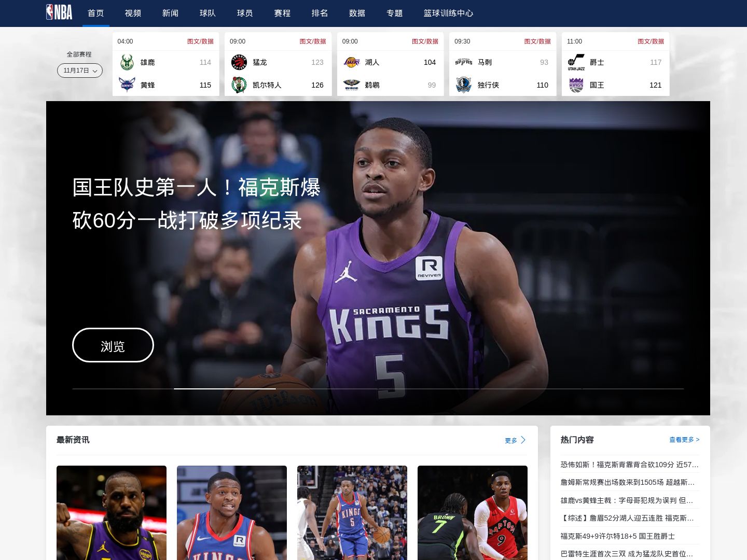Screen dimensions: 747x560
Task: Click the Spurs (马刺) team logo
Action: (464, 62)
